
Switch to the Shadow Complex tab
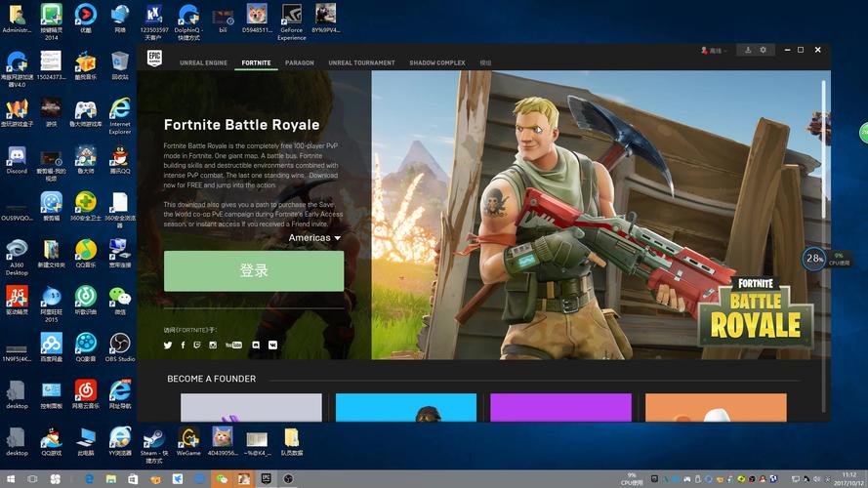pos(437,63)
